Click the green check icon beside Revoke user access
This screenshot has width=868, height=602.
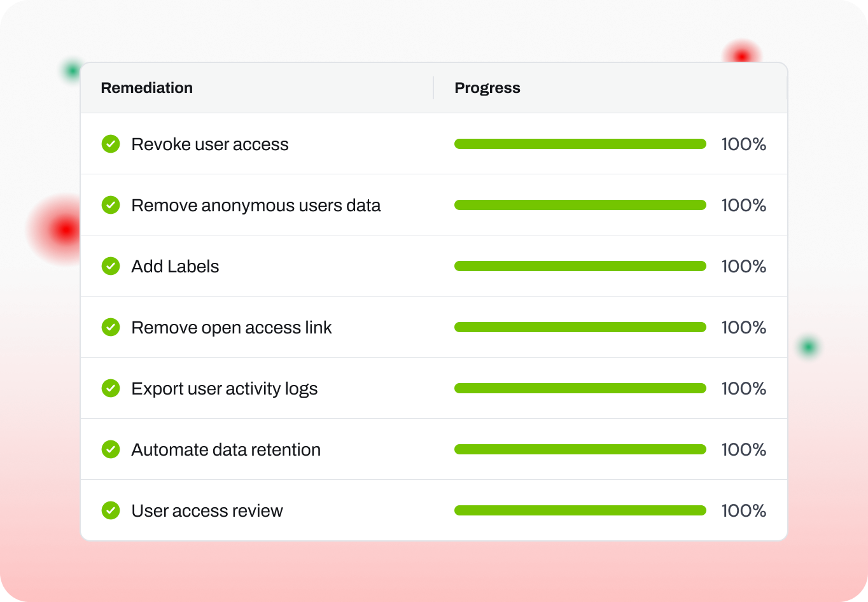(111, 144)
